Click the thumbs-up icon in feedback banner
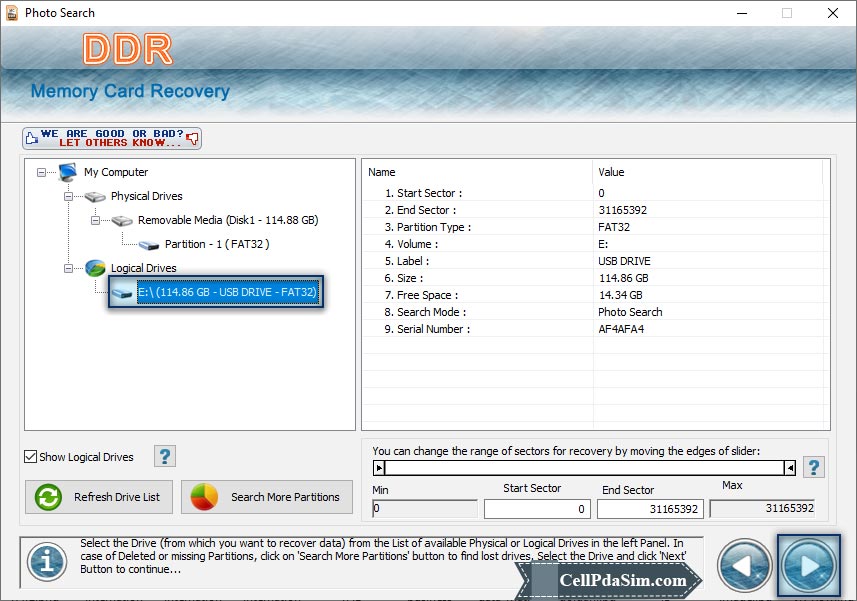The height and width of the screenshot is (601, 857). point(32,138)
